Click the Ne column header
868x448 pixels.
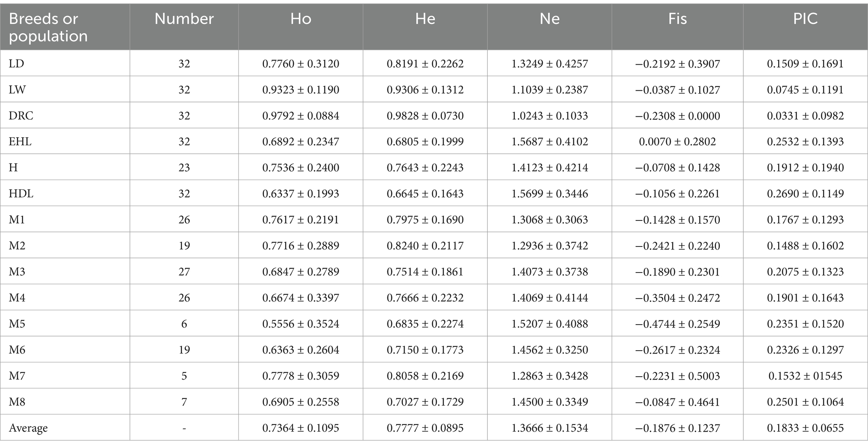coord(549,19)
